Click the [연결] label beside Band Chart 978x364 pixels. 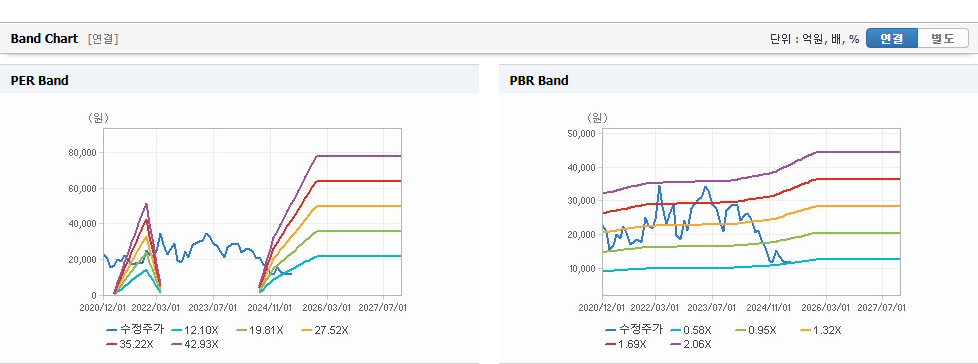[103, 39]
